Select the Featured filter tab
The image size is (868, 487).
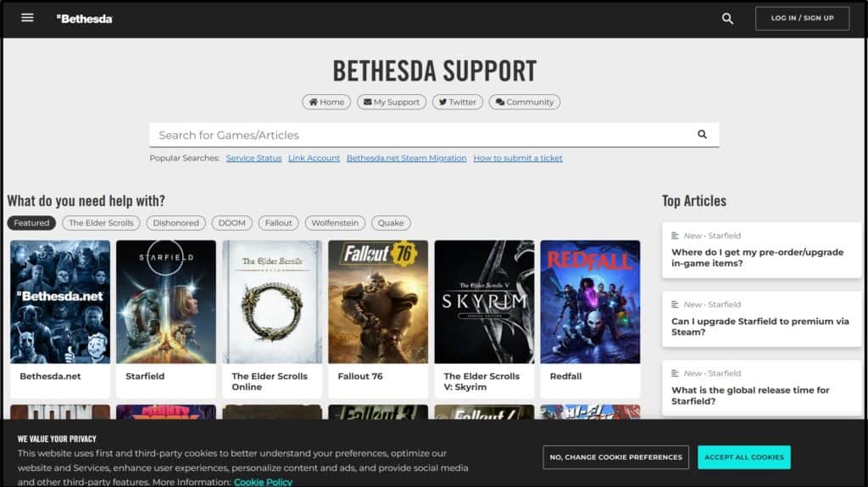pyautogui.click(x=31, y=223)
